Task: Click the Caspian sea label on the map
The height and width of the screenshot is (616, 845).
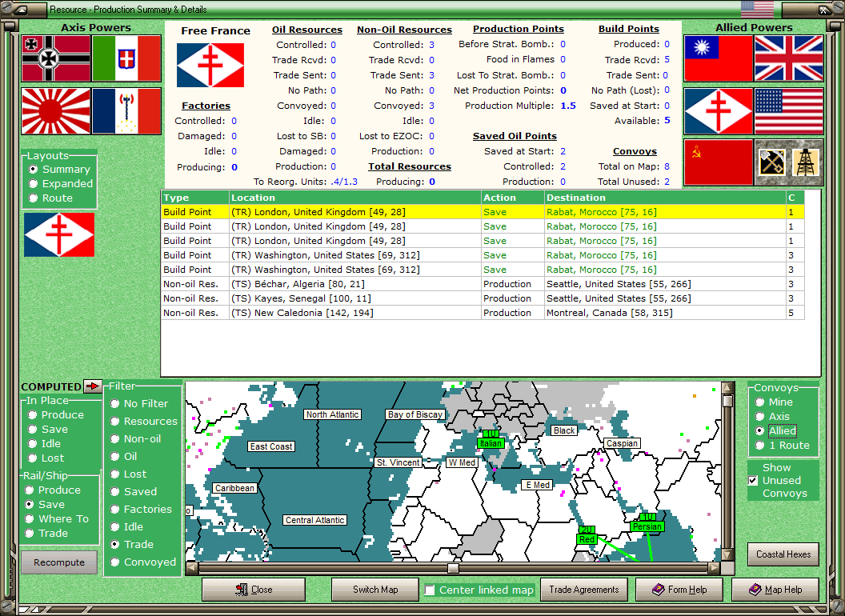Action: tap(622, 443)
